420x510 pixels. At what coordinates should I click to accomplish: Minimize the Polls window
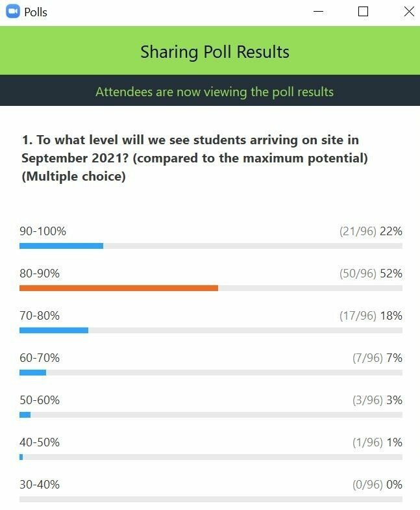319,12
